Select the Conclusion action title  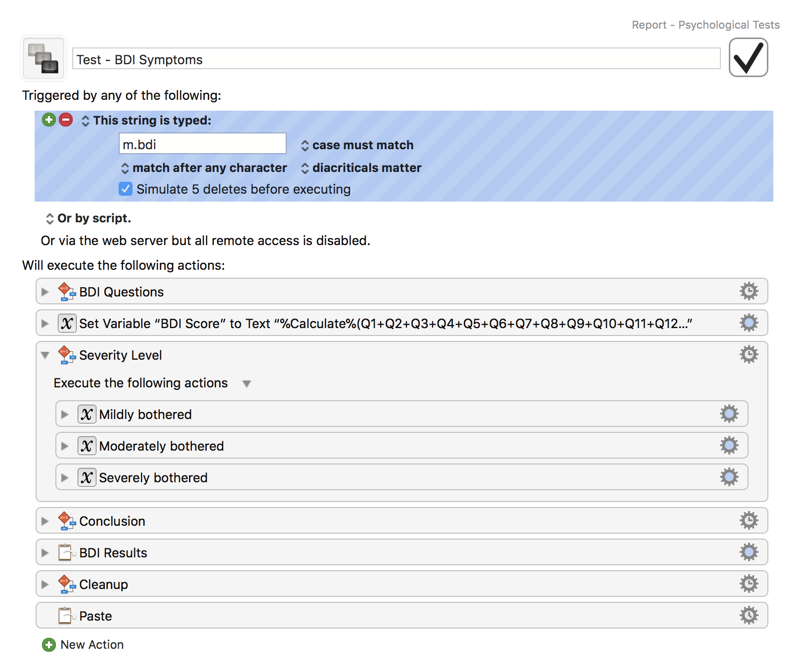tap(112, 521)
